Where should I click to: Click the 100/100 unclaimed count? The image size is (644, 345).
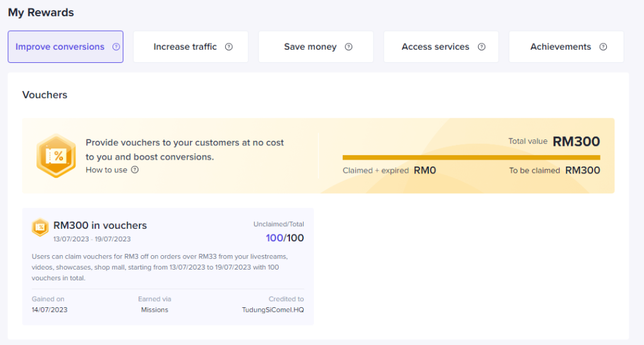point(285,238)
